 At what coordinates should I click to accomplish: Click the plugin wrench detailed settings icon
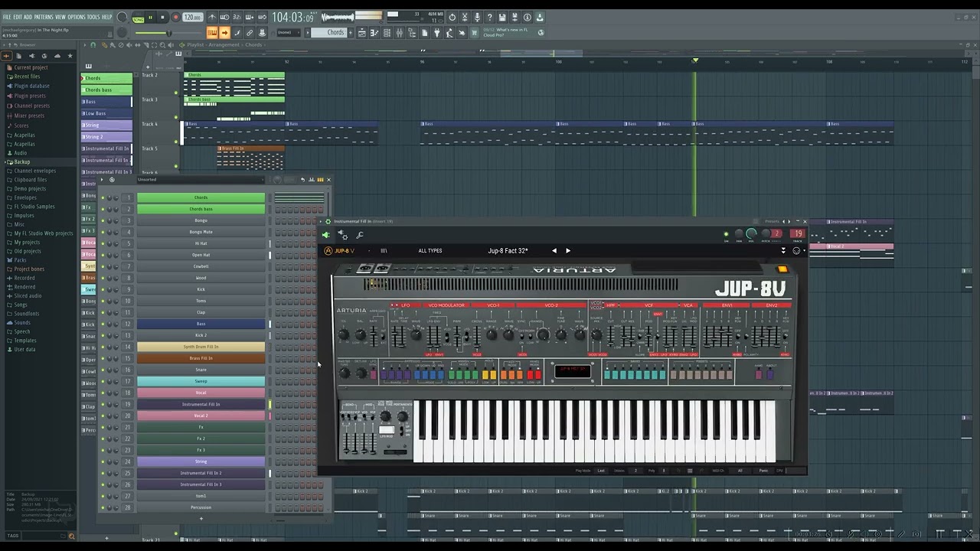[x=360, y=236]
